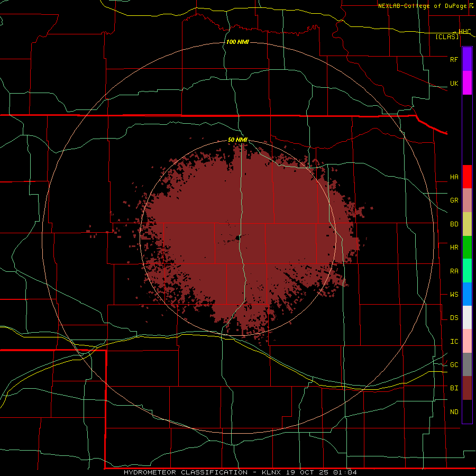Screen dimensions: 476x476
Task: Click the '100 NMI' range ring label
Action: pyautogui.click(x=237, y=42)
